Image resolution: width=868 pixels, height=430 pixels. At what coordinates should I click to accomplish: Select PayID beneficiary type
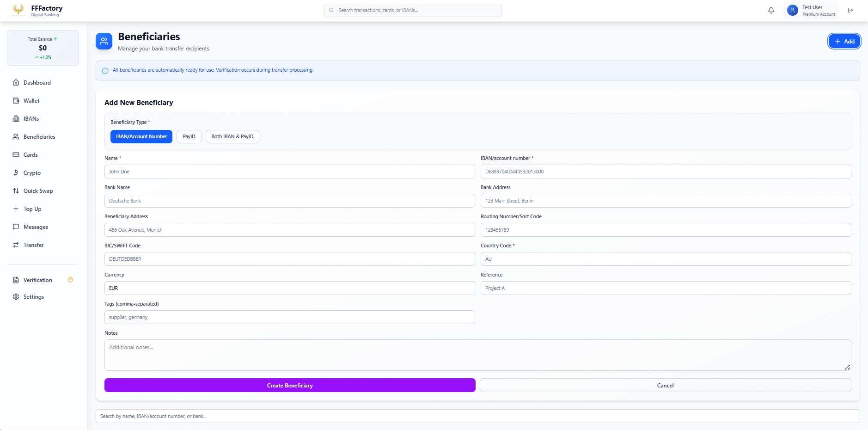tap(189, 136)
